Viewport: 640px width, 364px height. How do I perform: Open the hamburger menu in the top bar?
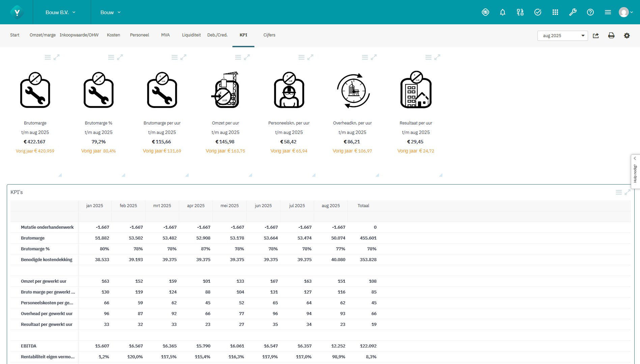(608, 12)
